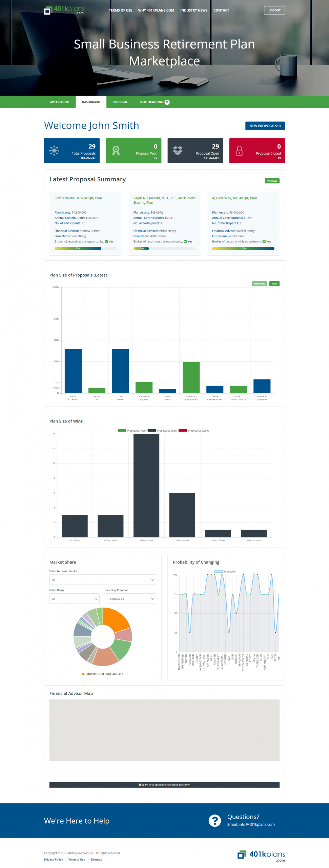
Task: Click the Financial Advisor Map area
Action: [x=164, y=730]
